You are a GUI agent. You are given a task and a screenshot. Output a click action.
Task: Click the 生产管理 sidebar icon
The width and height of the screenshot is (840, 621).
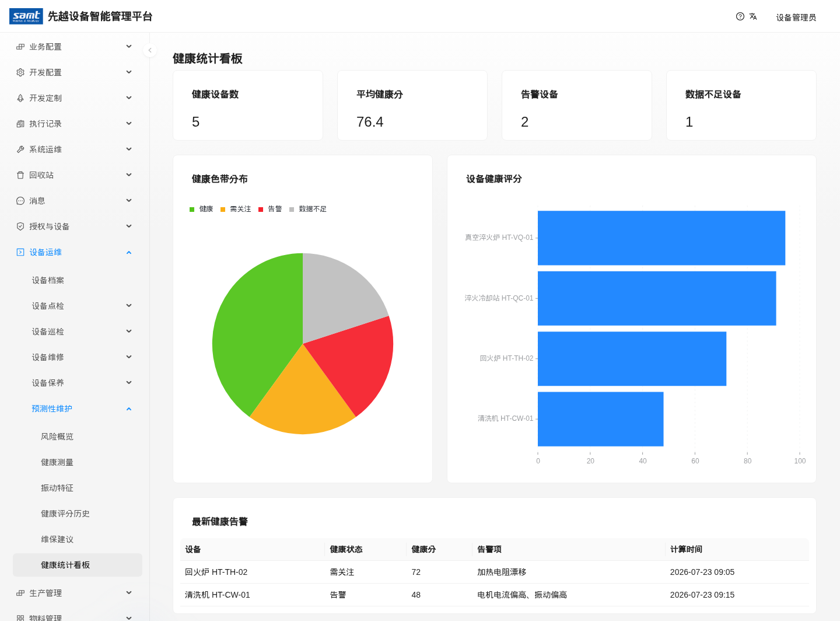20,593
